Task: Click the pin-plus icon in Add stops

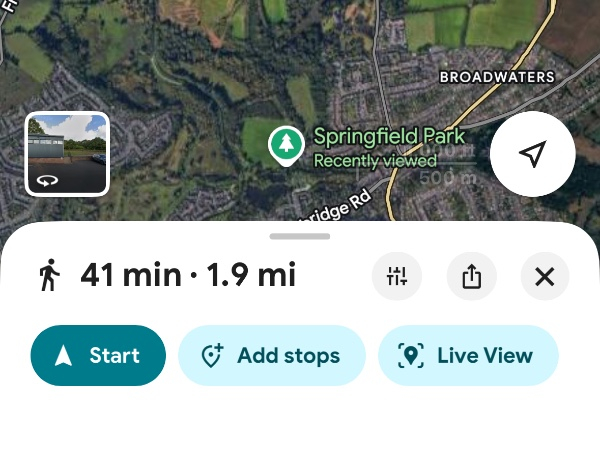Action: tap(212, 356)
